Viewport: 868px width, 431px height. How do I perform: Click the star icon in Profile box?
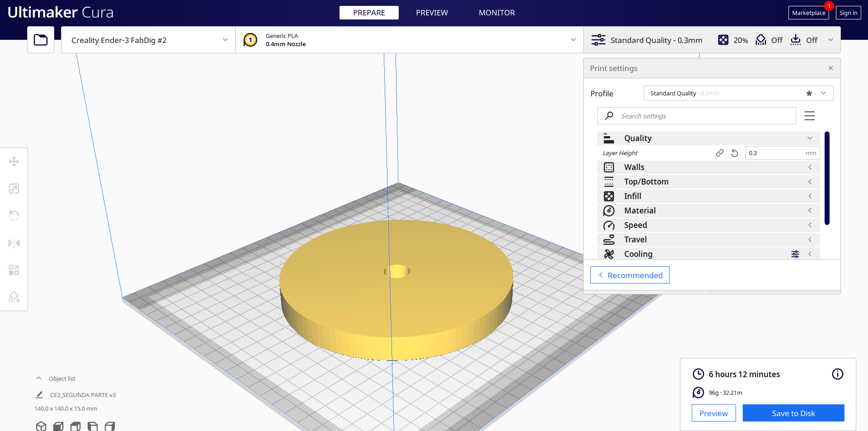pos(809,93)
